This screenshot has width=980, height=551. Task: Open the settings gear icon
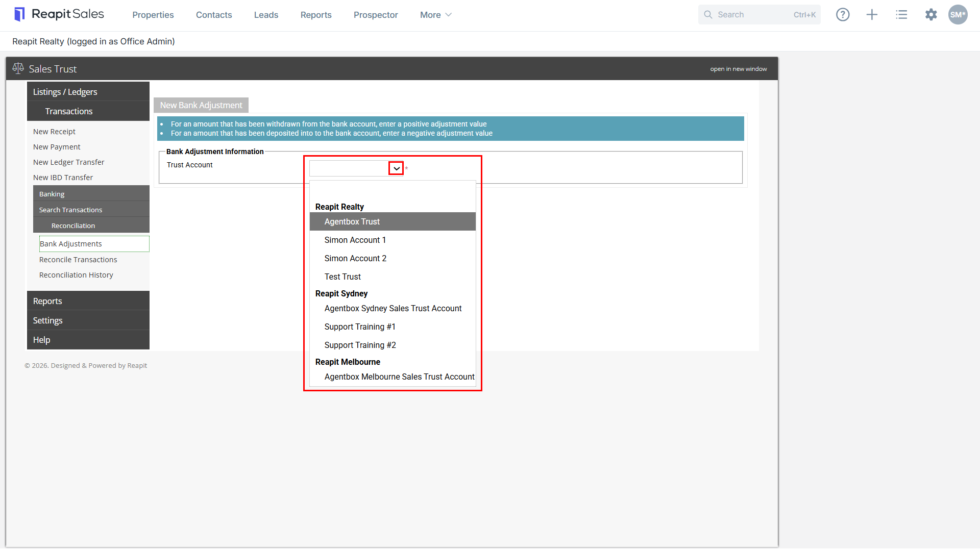click(x=931, y=15)
